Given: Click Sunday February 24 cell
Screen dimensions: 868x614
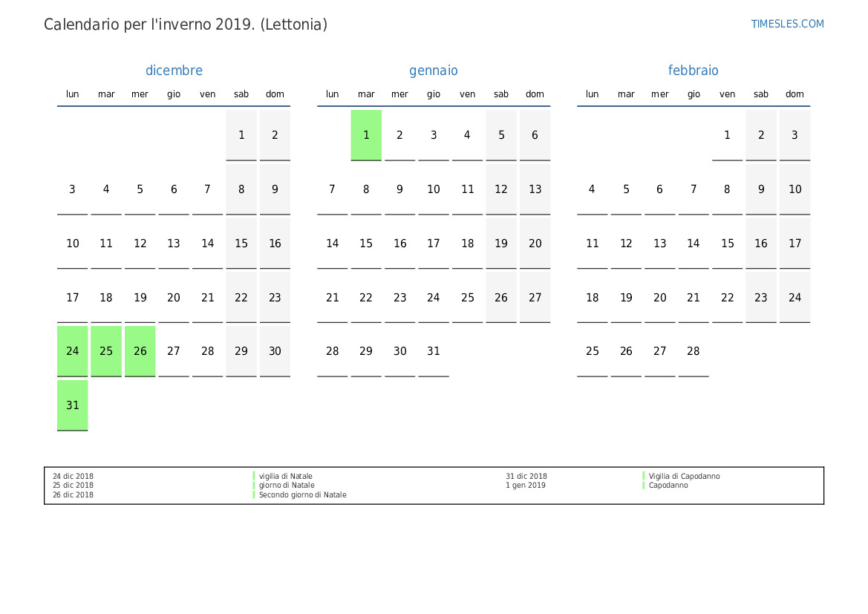Looking at the screenshot, I should click(x=794, y=298).
